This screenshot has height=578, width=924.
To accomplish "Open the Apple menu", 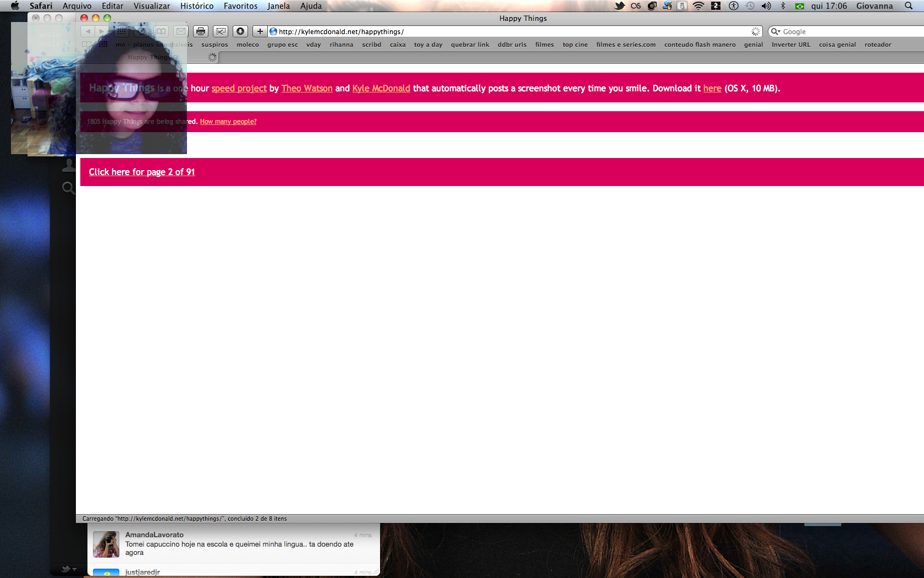I will 15,6.
